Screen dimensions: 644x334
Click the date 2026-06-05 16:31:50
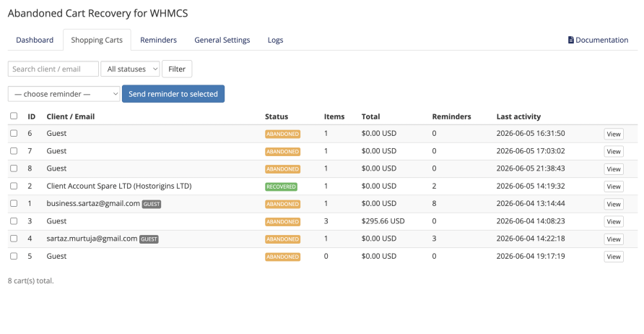click(x=530, y=133)
